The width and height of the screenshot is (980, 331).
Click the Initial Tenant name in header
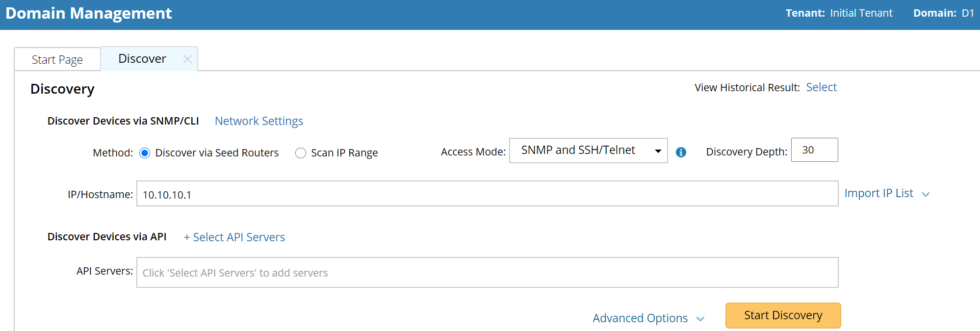pyautogui.click(x=861, y=13)
